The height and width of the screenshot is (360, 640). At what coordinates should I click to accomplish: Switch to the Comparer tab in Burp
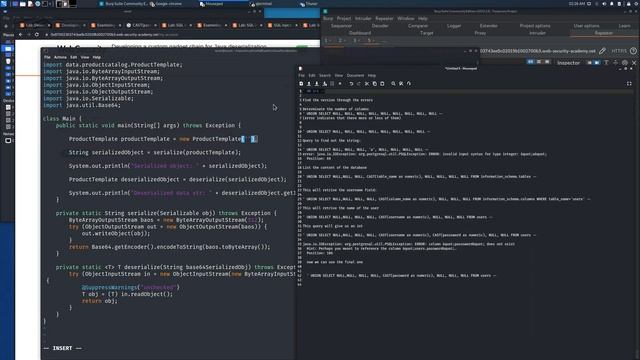pyautogui.click(x=418, y=26)
